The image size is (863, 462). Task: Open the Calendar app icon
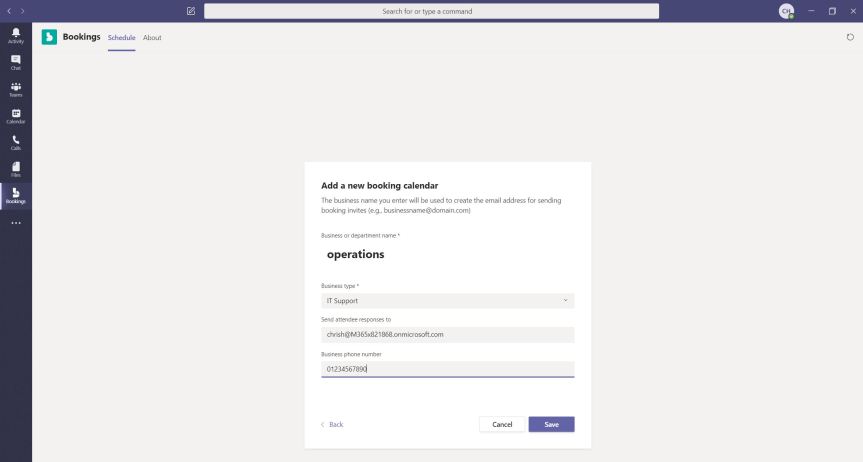pyautogui.click(x=15, y=117)
